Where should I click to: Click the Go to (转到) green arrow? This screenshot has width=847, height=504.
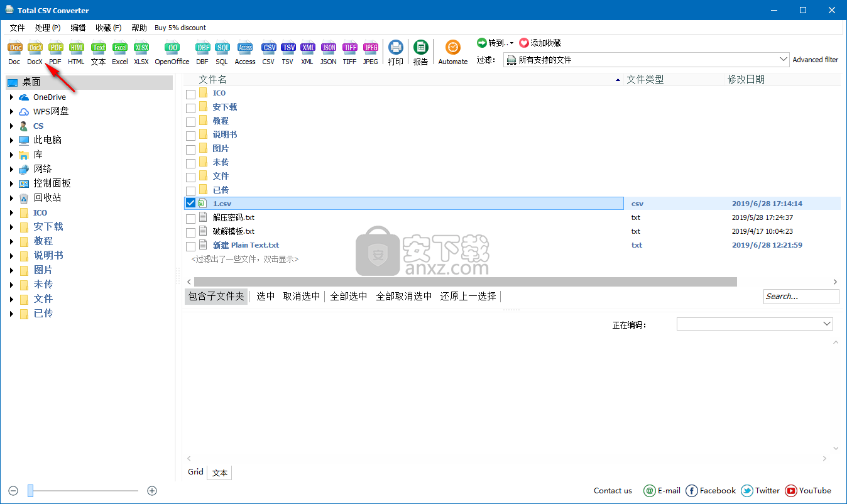pyautogui.click(x=482, y=43)
